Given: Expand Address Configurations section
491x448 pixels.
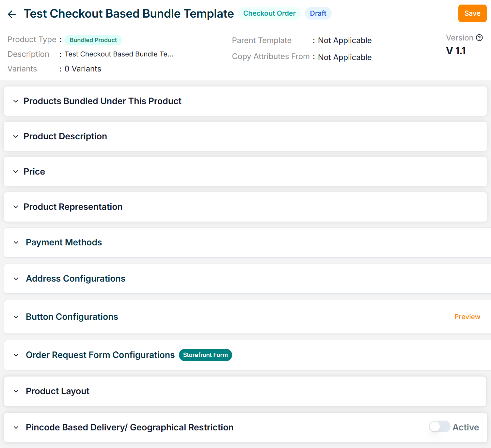Looking at the screenshot, I should click(16, 279).
